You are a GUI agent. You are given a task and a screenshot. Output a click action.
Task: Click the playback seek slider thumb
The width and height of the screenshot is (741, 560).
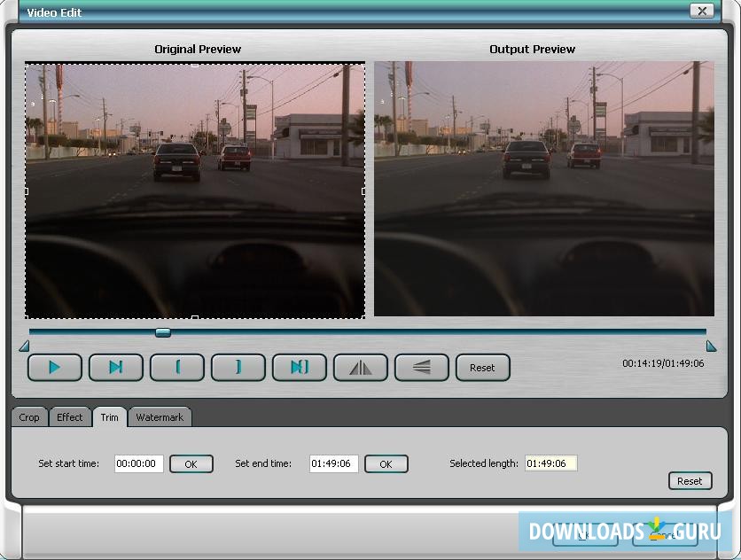point(163,332)
